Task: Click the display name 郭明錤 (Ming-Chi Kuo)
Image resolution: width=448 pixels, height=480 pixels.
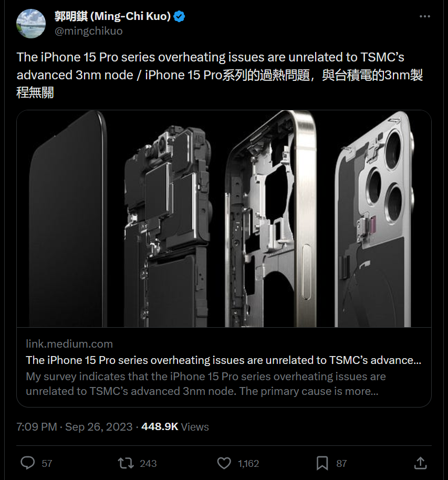Action: click(x=112, y=16)
